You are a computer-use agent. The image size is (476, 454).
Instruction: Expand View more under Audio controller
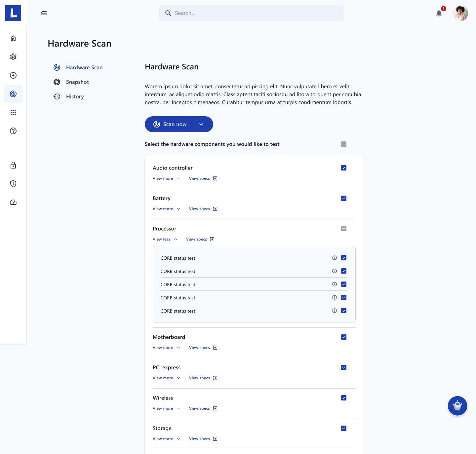[x=167, y=178]
